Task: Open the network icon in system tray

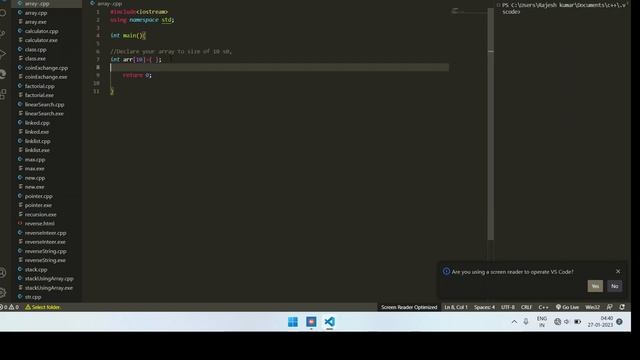Action: tap(557, 322)
